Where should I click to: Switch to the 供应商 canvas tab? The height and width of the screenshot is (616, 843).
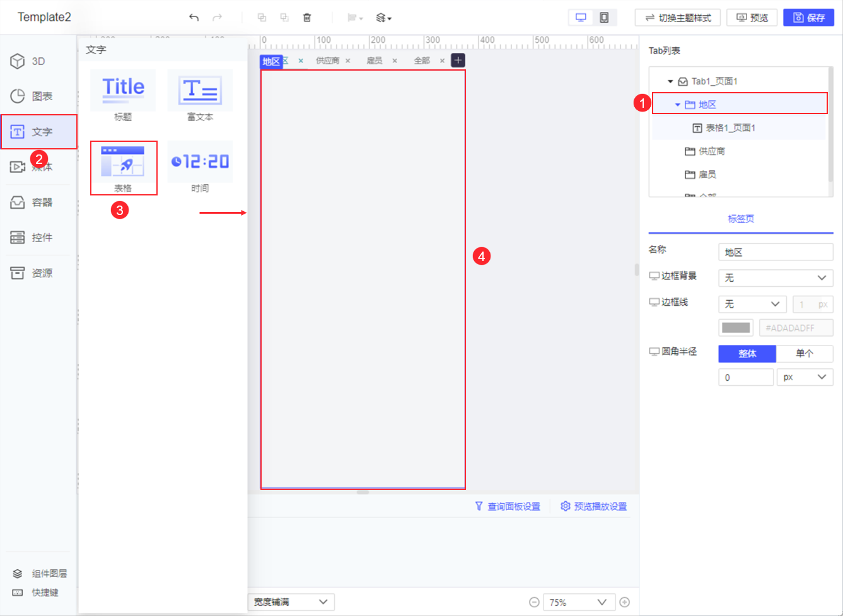coord(327,61)
